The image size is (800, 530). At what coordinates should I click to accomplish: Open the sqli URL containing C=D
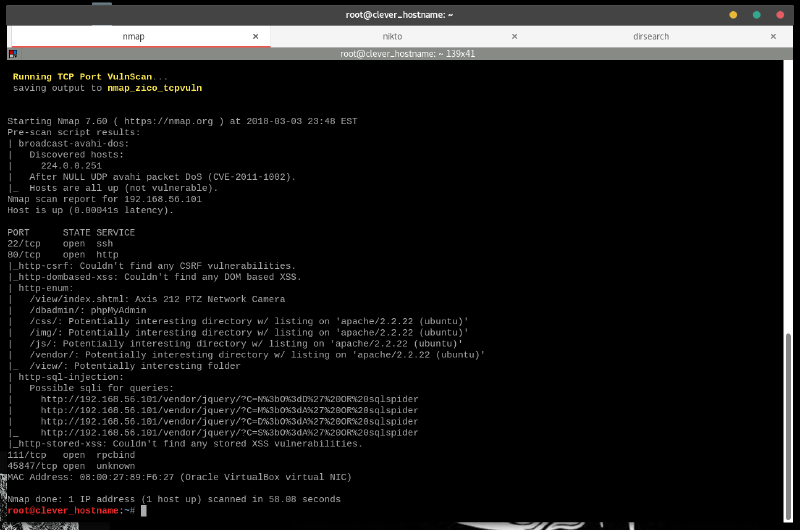pos(229,421)
